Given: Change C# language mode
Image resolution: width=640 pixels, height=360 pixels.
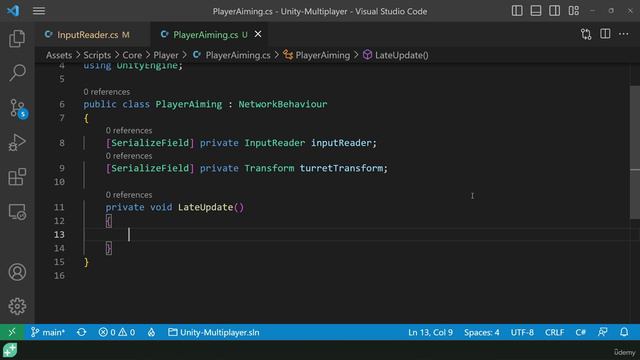Looking at the screenshot, I should (580, 332).
